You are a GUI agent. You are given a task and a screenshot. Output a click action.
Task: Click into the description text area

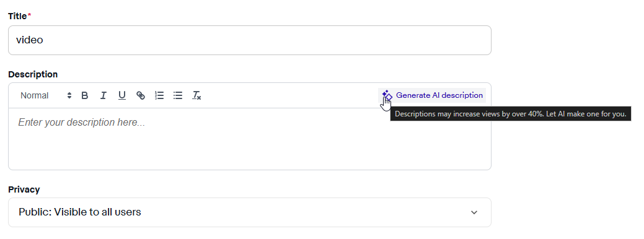coord(250,139)
